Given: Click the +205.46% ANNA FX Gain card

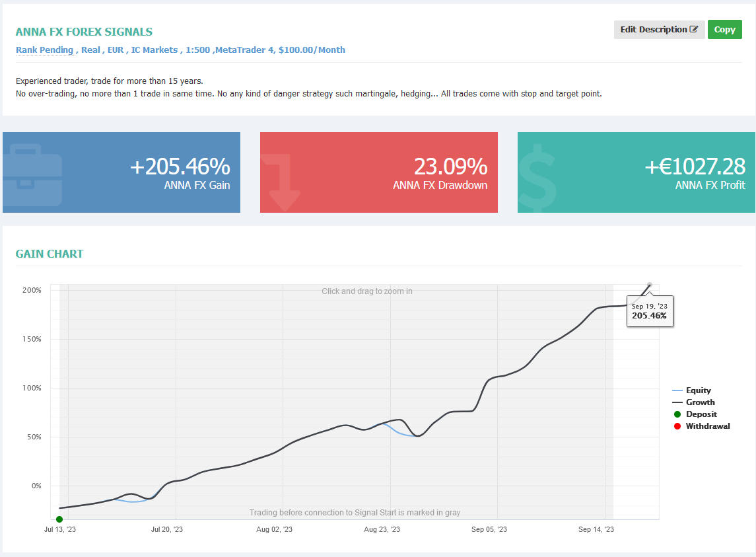Looking at the screenshot, I should (121, 172).
